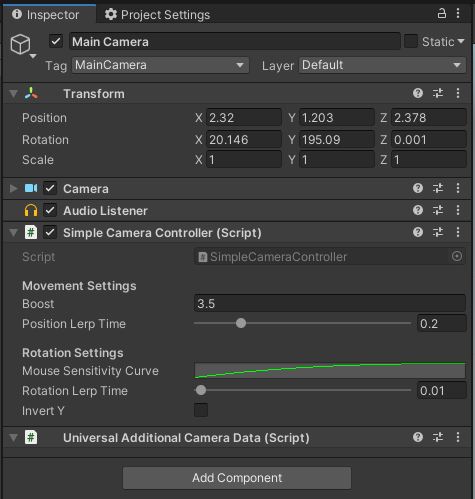The image size is (475, 499).
Task: Collapse the Transform component foldout
Action: (x=13, y=94)
